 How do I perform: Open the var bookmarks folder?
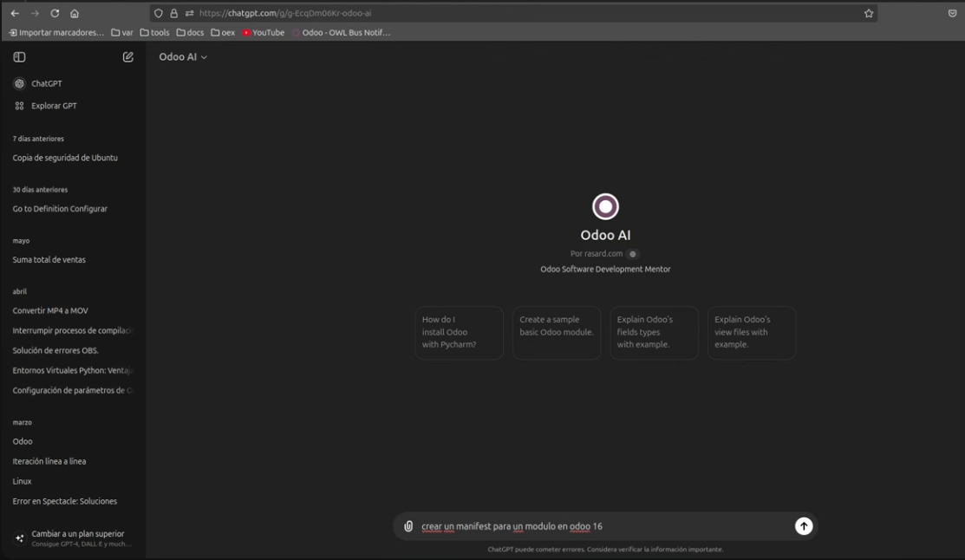(122, 33)
